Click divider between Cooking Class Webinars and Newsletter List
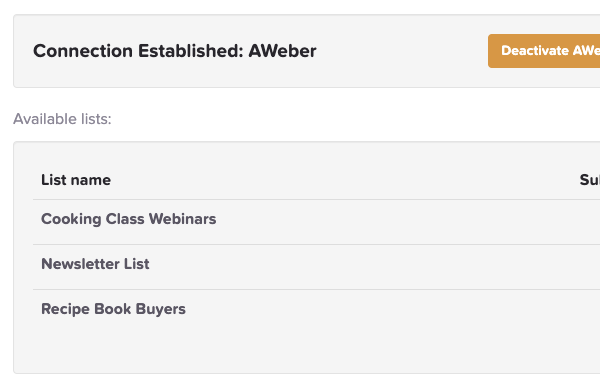The height and width of the screenshot is (391, 600). pyautogui.click(x=316, y=244)
